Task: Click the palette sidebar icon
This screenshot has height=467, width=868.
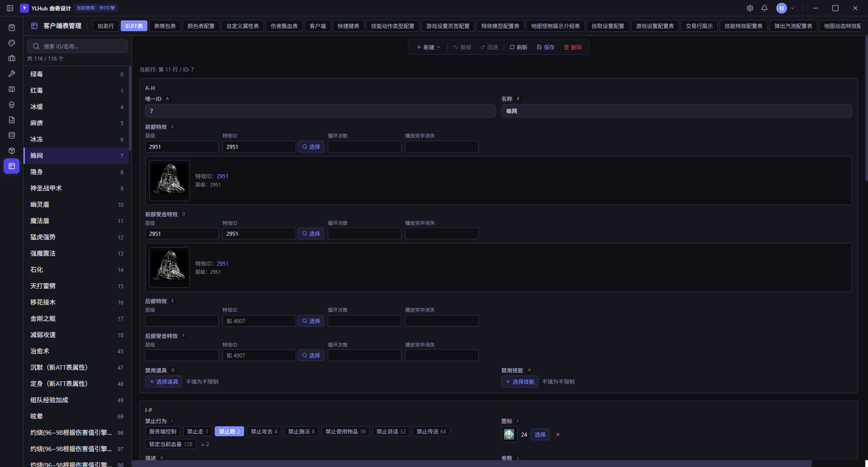Action: [12, 43]
